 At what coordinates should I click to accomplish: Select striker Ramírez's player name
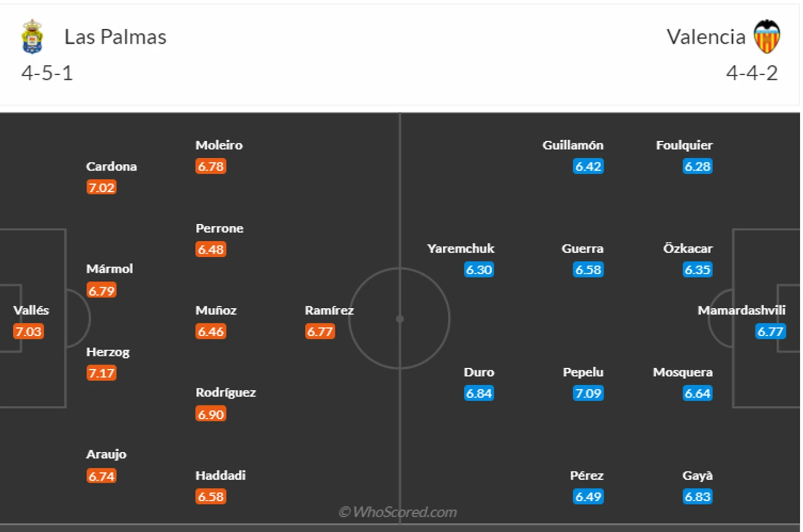(x=329, y=310)
